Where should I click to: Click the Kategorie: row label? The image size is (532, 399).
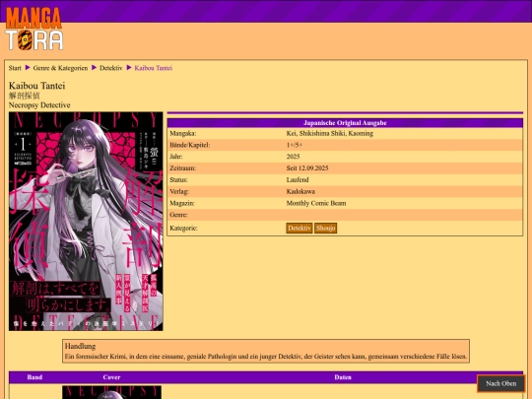(183, 229)
